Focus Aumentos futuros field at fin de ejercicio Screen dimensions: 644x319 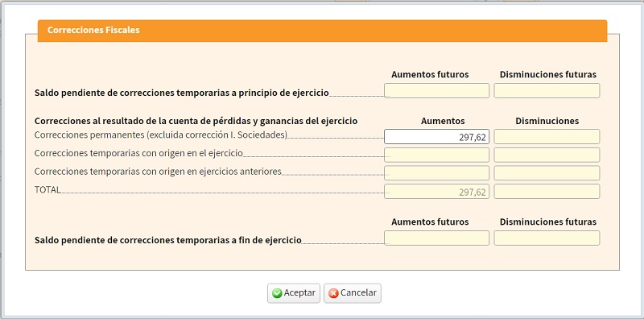pos(436,238)
